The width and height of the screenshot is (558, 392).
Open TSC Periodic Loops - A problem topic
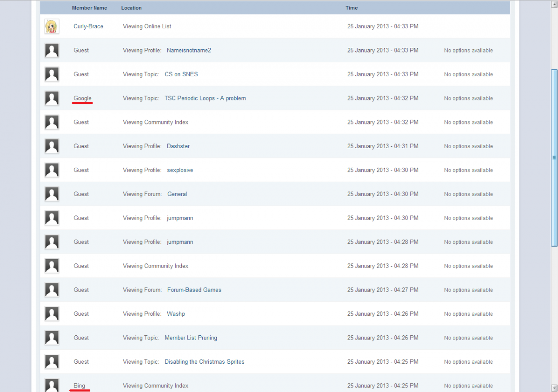(205, 98)
